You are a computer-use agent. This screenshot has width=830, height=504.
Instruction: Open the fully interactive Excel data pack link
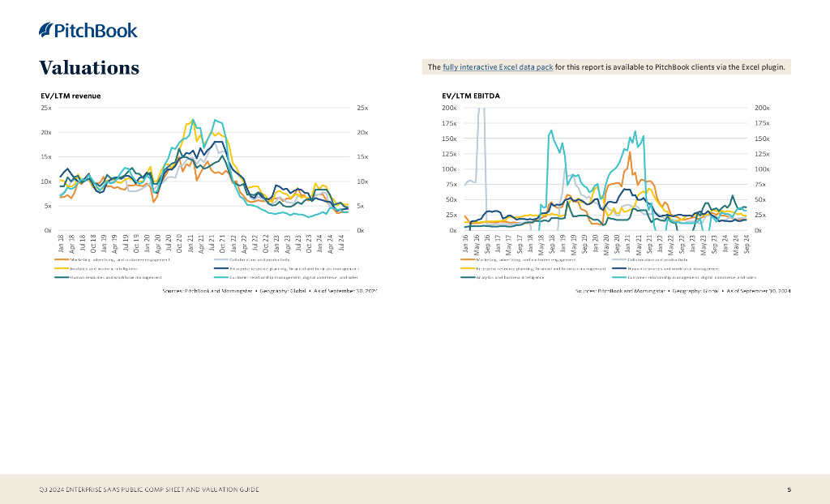[x=498, y=67]
